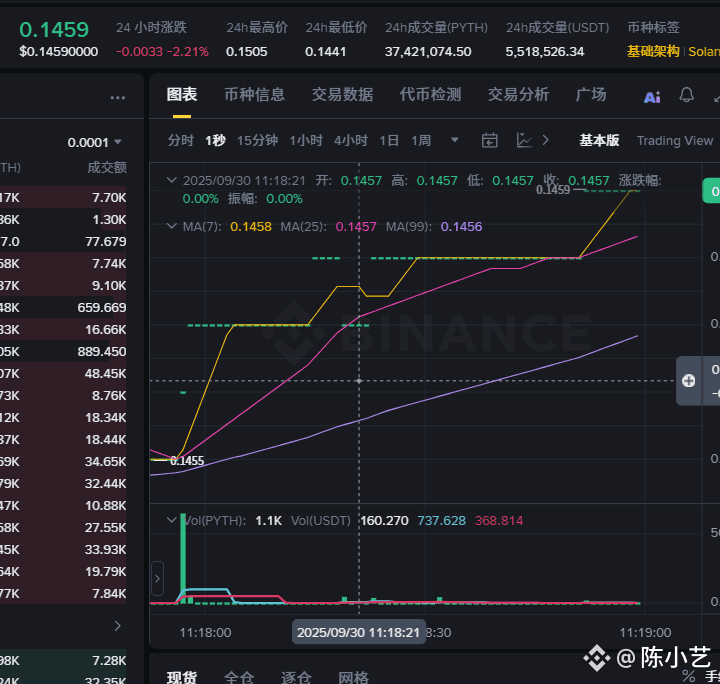Open the 交易分析 tab
Image resolution: width=720 pixels, height=684 pixels.
(x=518, y=95)
